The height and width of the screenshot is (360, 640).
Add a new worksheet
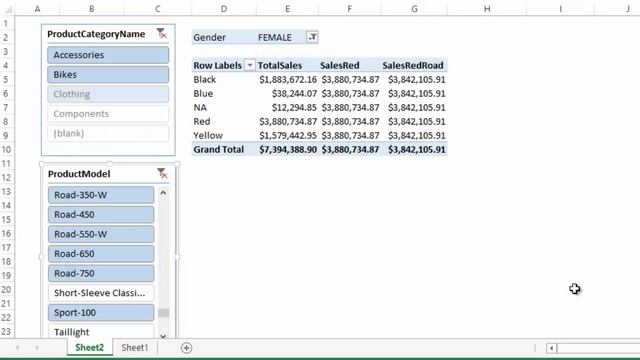(187, 348)
